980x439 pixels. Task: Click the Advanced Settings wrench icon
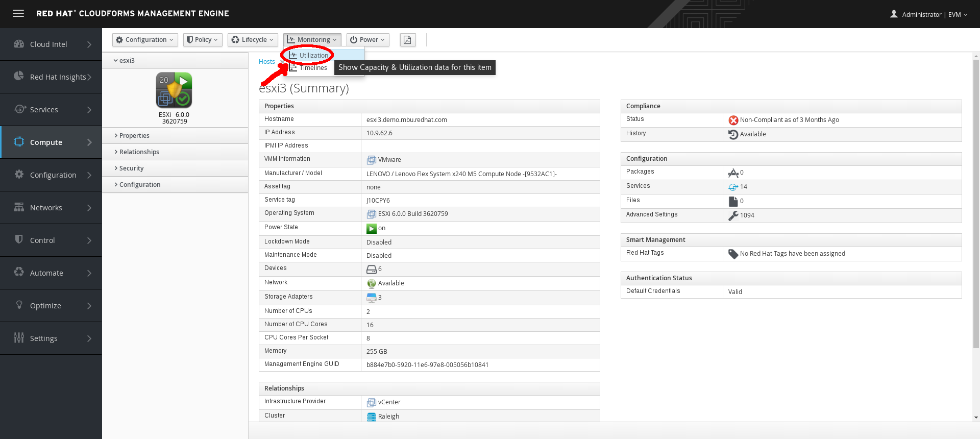click(733, 215)
